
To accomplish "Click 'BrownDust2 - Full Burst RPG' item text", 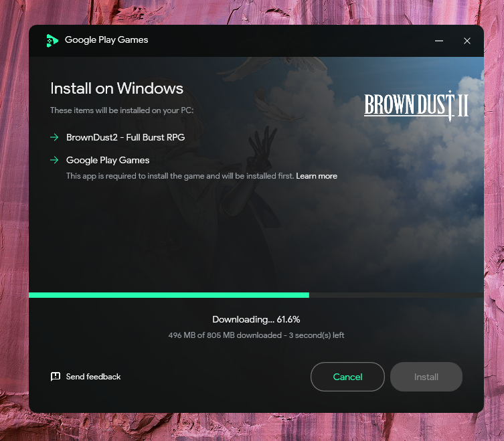I will coord(125,137).
